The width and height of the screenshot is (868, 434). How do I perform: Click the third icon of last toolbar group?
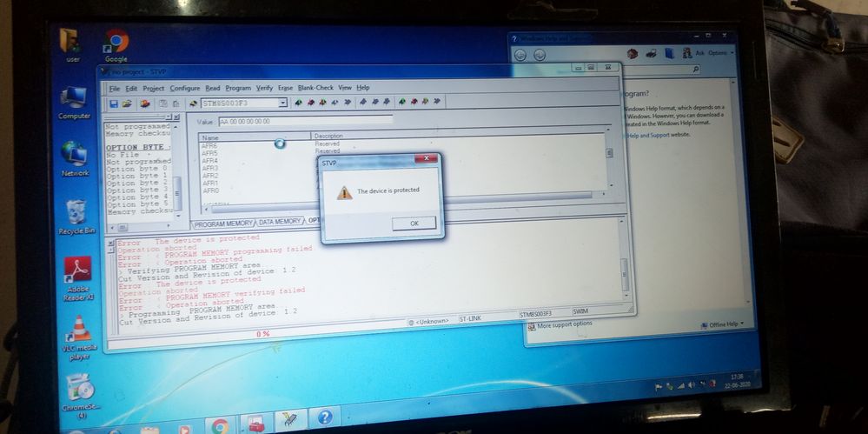click(425, 102)
